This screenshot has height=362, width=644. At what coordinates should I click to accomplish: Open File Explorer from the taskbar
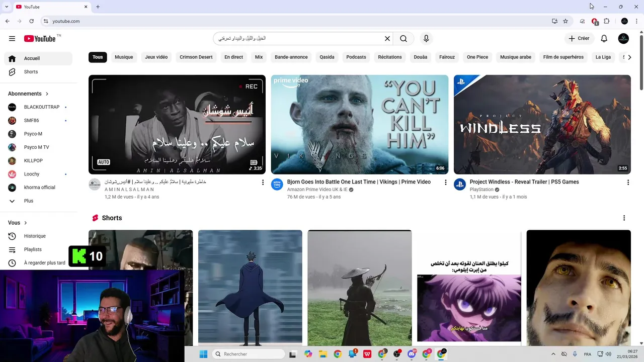click(323, 354)
